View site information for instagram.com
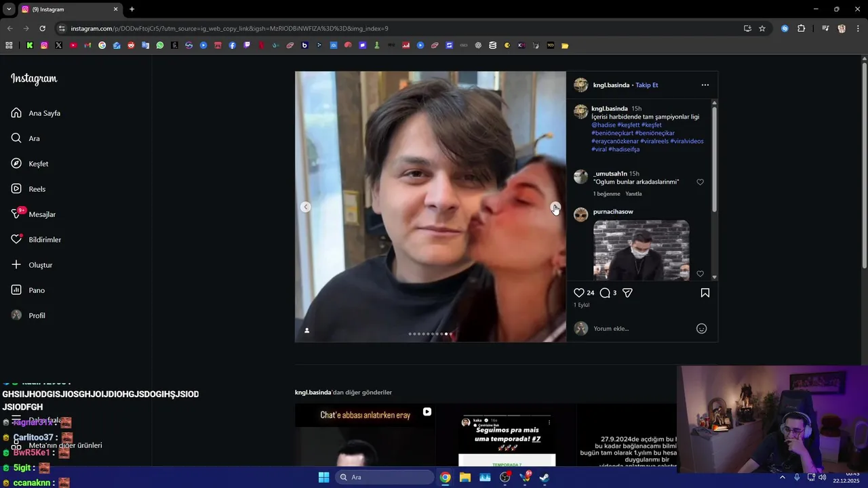The image size is (868, 488). 62,28
